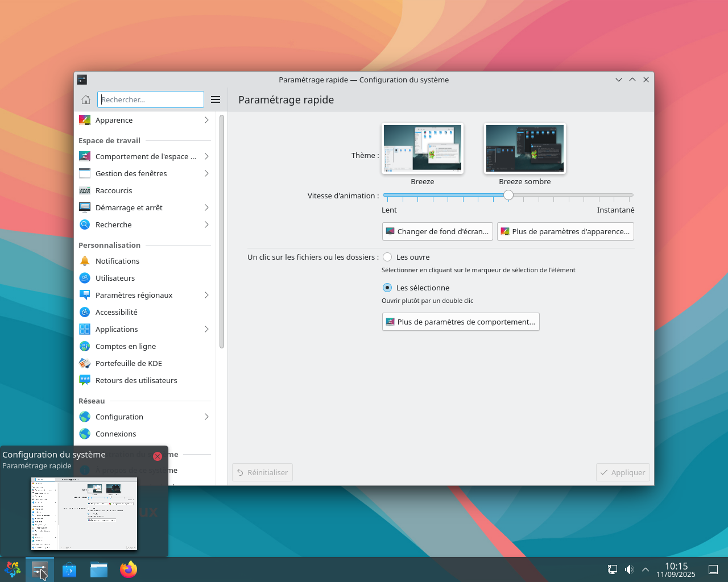The image size is (728, 582).
Task: Open the Notifications settings entry
Action: pyautogui.click(x=145, y=261)
